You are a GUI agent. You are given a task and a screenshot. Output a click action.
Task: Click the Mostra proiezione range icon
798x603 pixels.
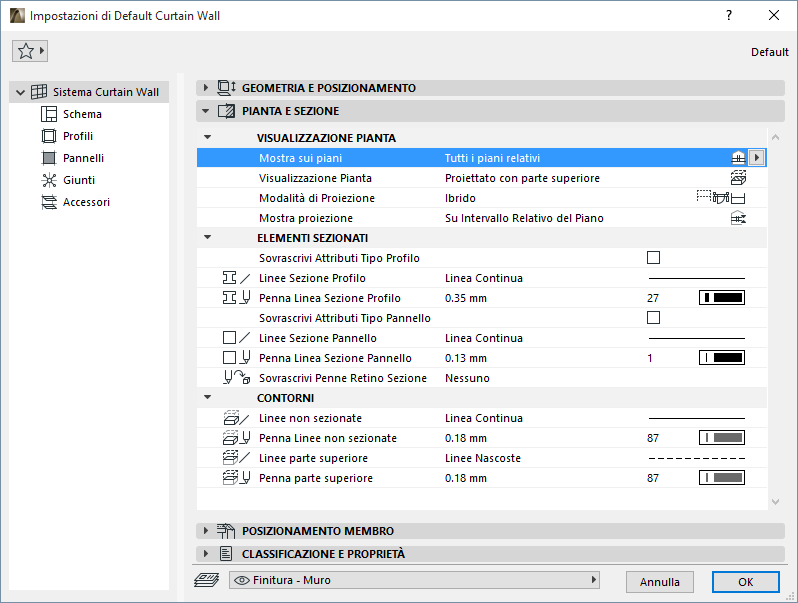(739, 218)
